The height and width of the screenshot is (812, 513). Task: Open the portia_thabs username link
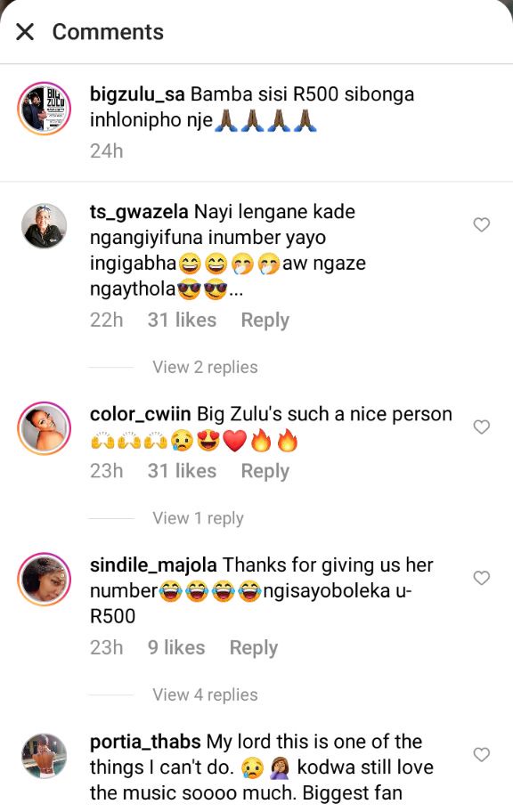pyautogui.click(x=145, y=742)
